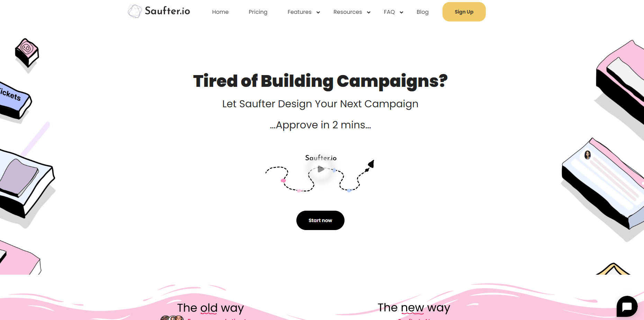Viewport: 644px width, 320px height.
Task: Click the paper plane illustration
Action: (371, 164)
